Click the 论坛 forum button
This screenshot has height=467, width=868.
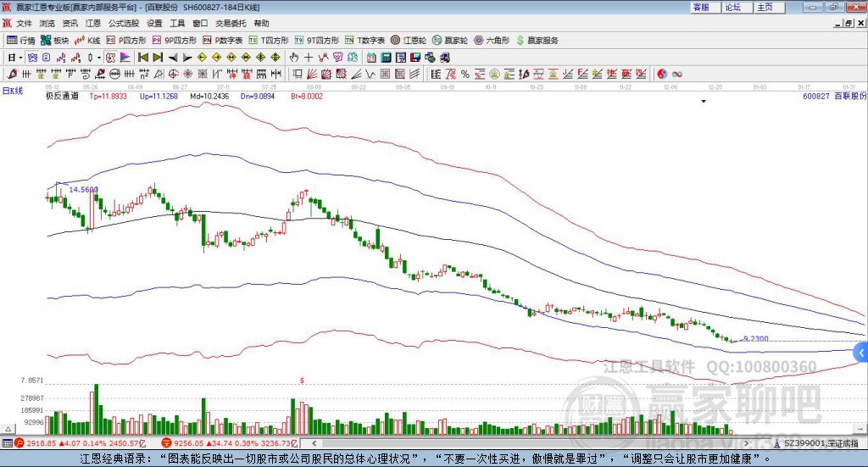pos(737,7)
